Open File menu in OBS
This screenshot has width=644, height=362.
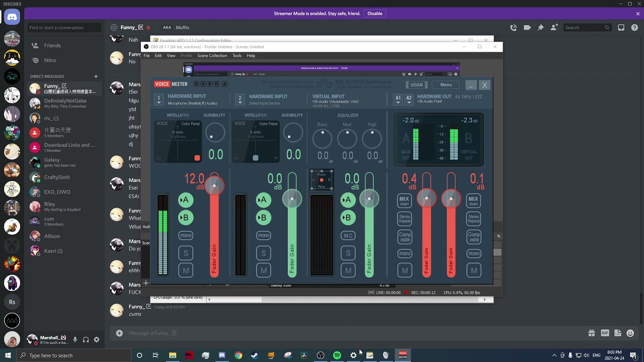[x=146, y=56]
